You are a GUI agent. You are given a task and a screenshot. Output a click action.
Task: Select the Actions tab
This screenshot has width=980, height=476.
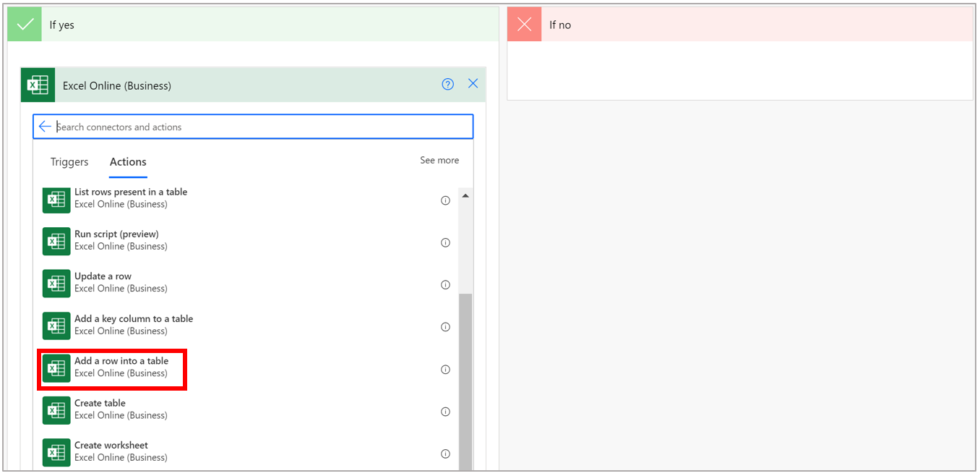(127, 161)
